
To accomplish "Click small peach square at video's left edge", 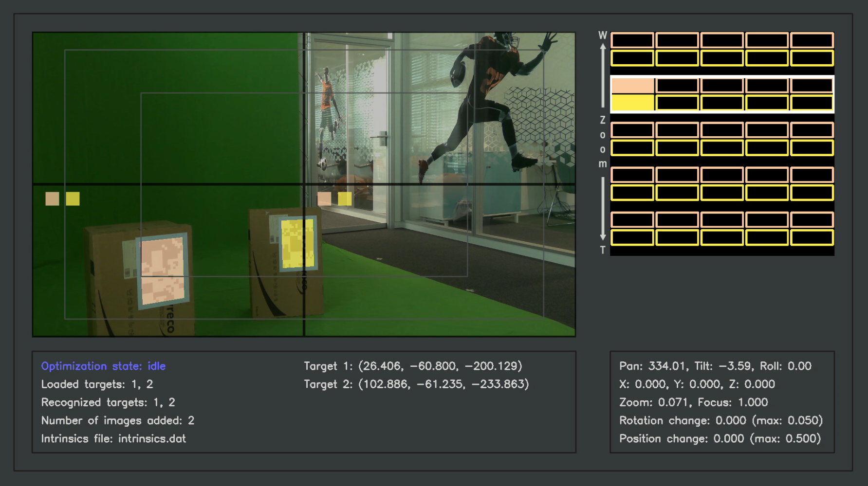I will coord(52,198).
